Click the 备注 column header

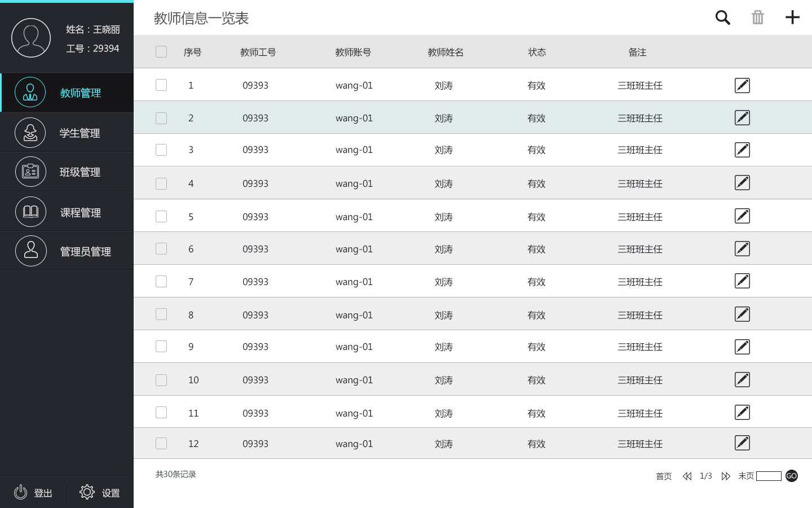pos(638,52)
